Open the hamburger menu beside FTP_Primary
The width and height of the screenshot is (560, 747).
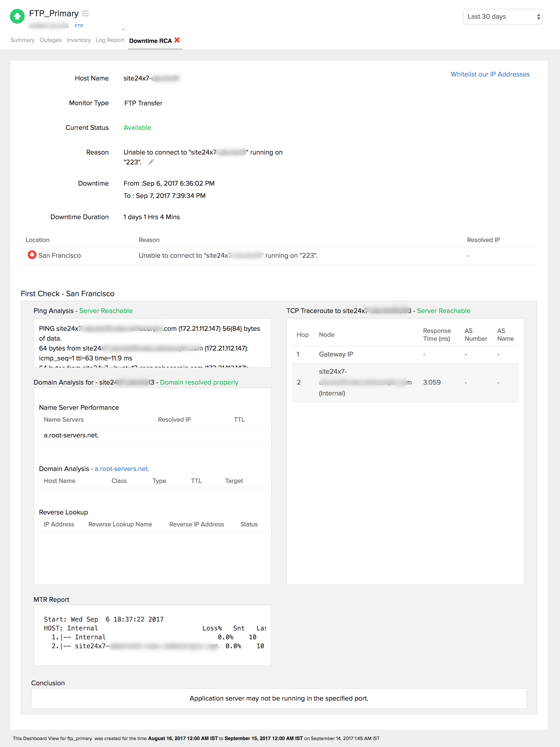point(85,14)
